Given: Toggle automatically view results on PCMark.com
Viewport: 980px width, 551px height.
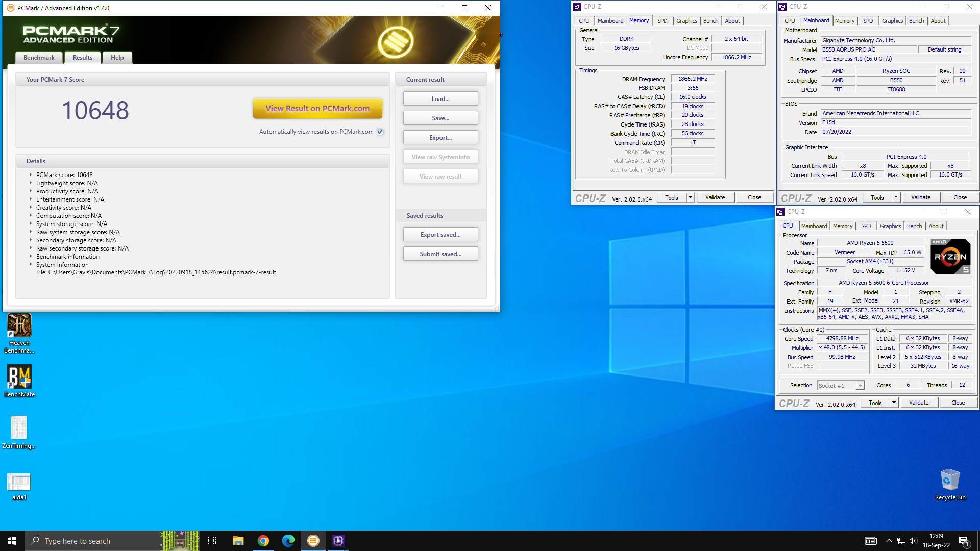Looking at the screenshot, I should click(x=380, y=132).
